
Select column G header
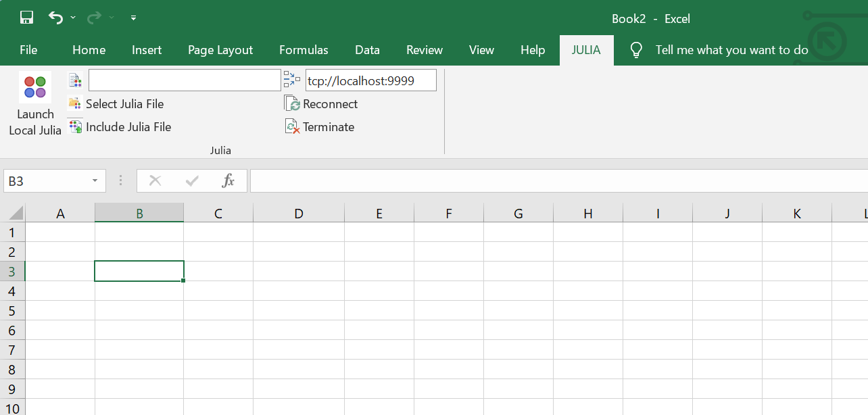(519, 214)
